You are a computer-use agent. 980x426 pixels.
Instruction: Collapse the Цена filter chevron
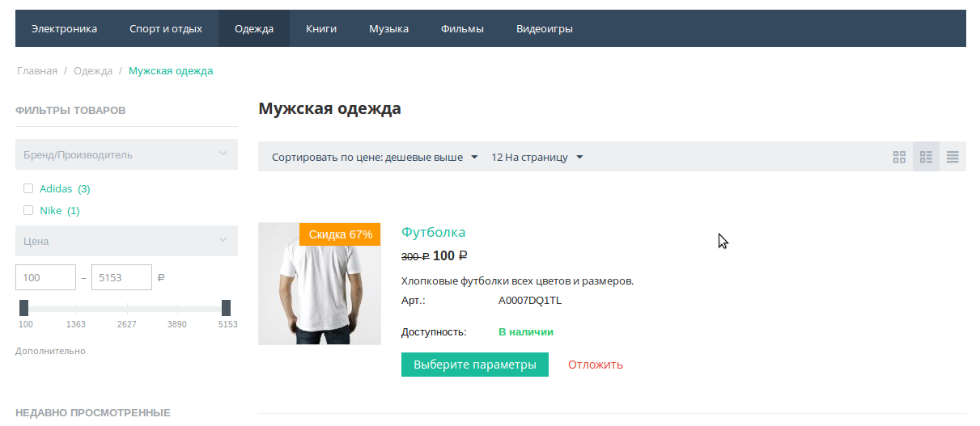pos(223,240)
